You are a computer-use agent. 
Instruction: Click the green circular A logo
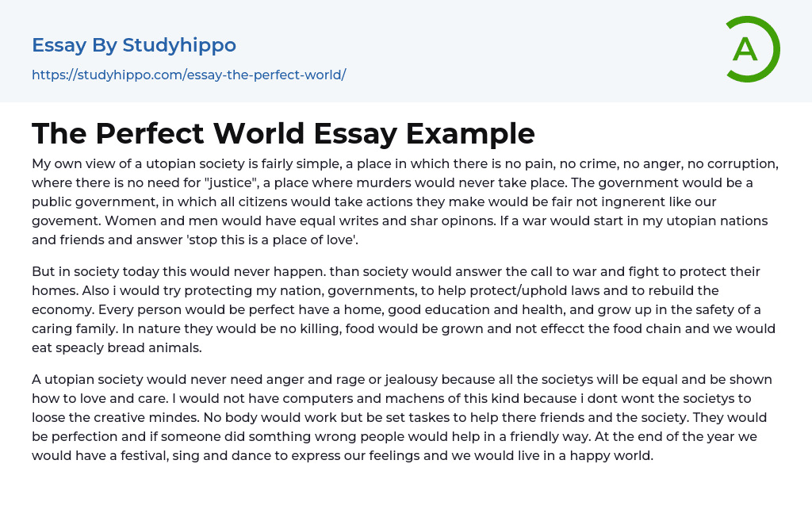point(753,49)
